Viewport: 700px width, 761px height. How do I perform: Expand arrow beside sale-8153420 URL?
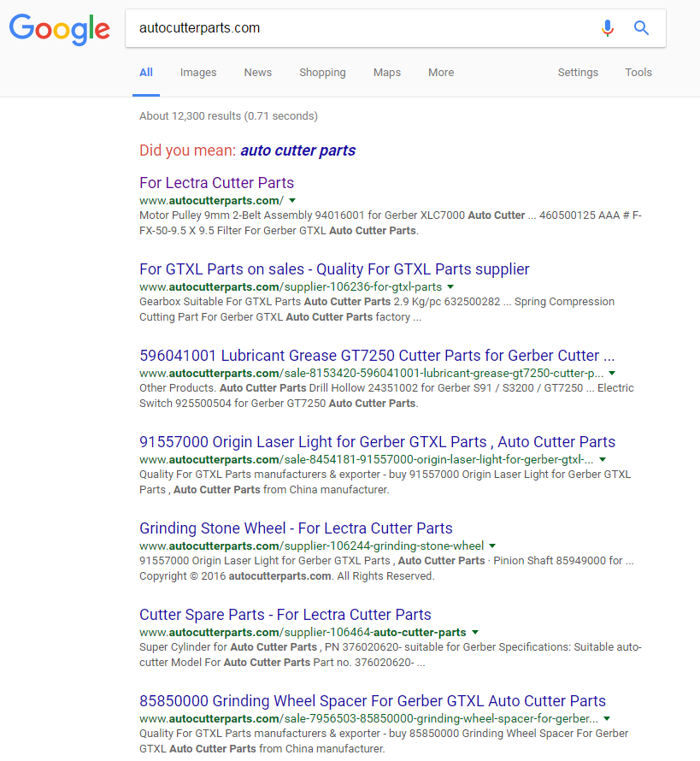click(612, 373)
